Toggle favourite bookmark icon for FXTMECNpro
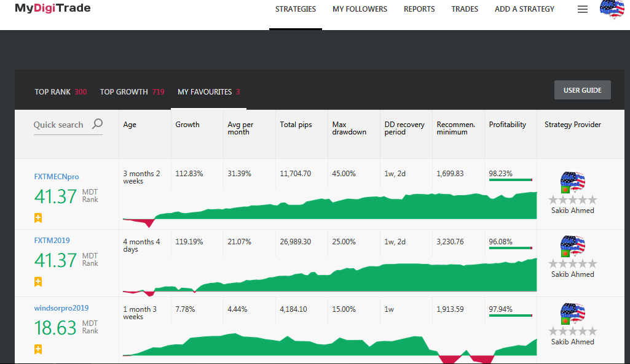 38,218
